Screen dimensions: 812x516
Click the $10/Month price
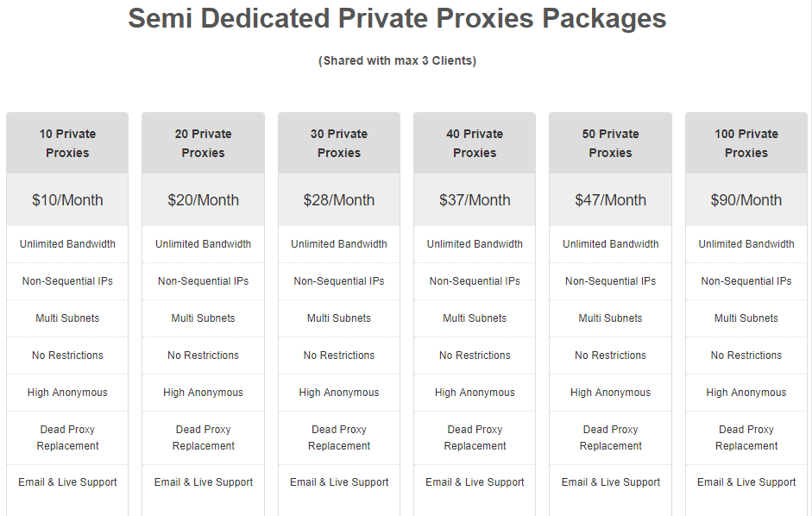pos(67,200)
